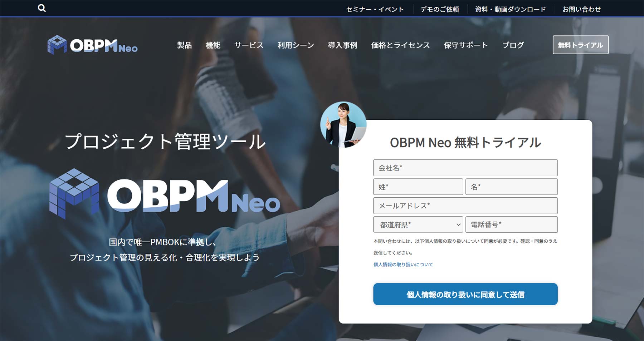Expand the 都道府県 dropdown
This screenshot has height=341, width=644.
tap(418, 224)
